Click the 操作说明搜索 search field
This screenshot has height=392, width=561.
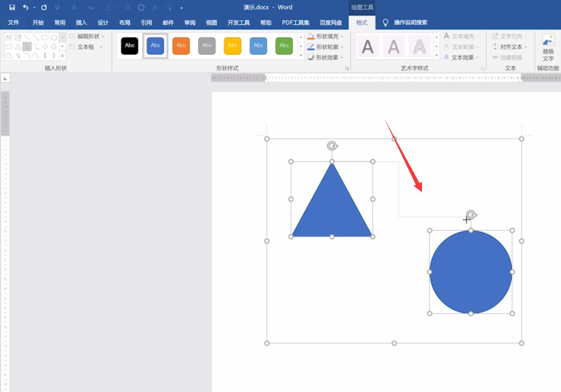[x=411, y=22]
